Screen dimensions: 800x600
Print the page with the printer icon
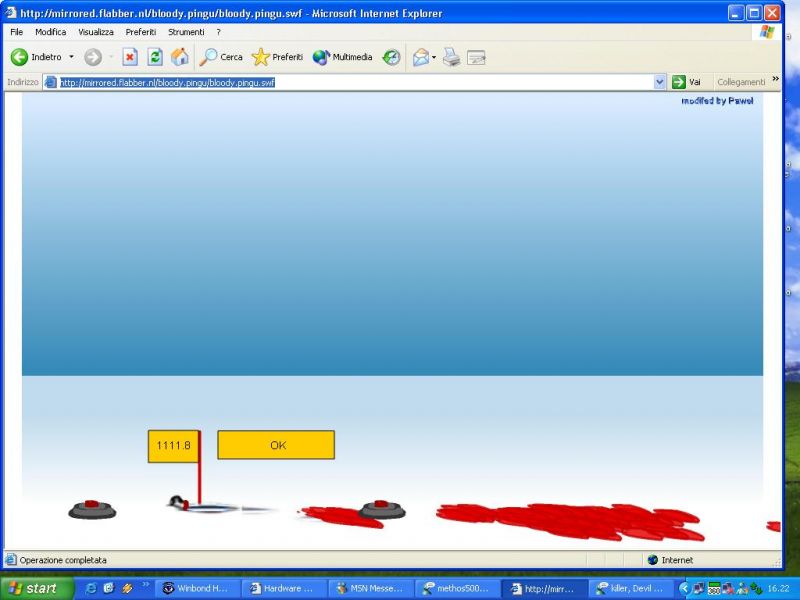coord(452,57)
